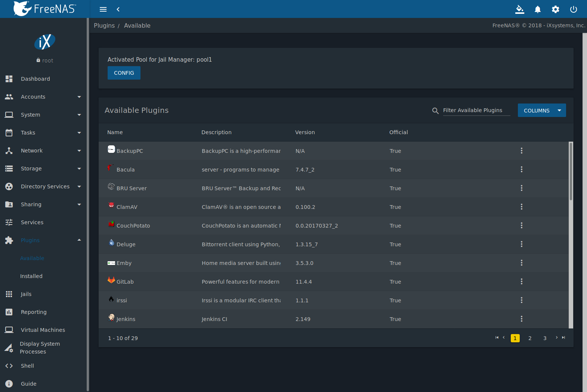The image size is (587, 392).
Task: Click the Filter Available Plugins field
Action: pyautogui.click(x=476, y=110)
